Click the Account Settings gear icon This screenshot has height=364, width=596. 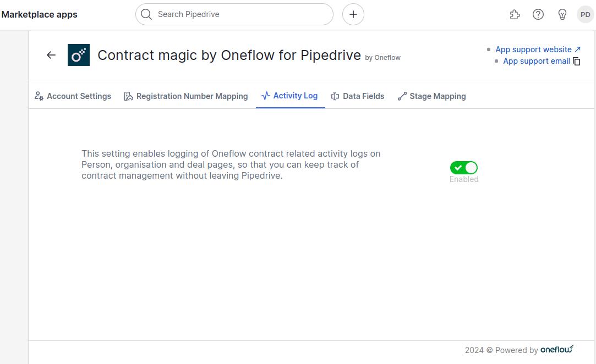point(39,96)
